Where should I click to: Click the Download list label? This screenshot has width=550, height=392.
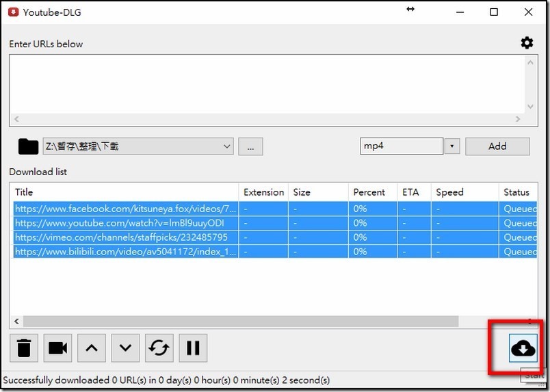click(38, 172)
